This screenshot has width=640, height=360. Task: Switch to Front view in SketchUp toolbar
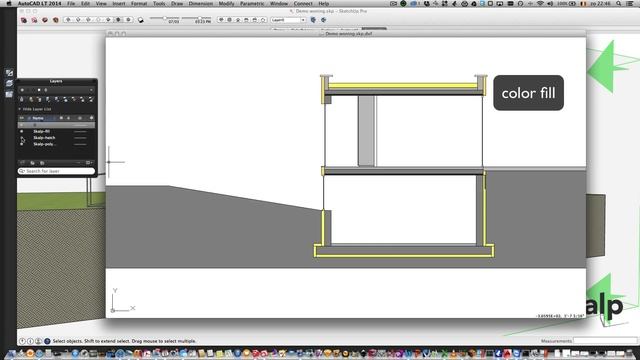(238, 20)
